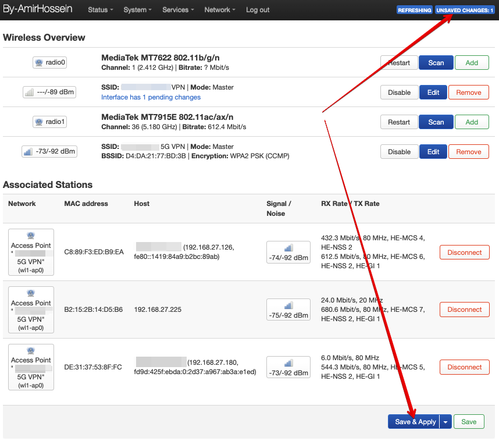
Task: Click the -75/-92 dBm signal icon for 192.168.27.225
Action: pyautogui.click(x=288, y=306)
